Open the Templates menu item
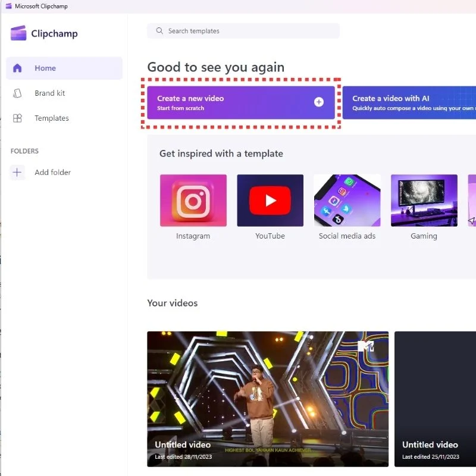 coord(64,118)
